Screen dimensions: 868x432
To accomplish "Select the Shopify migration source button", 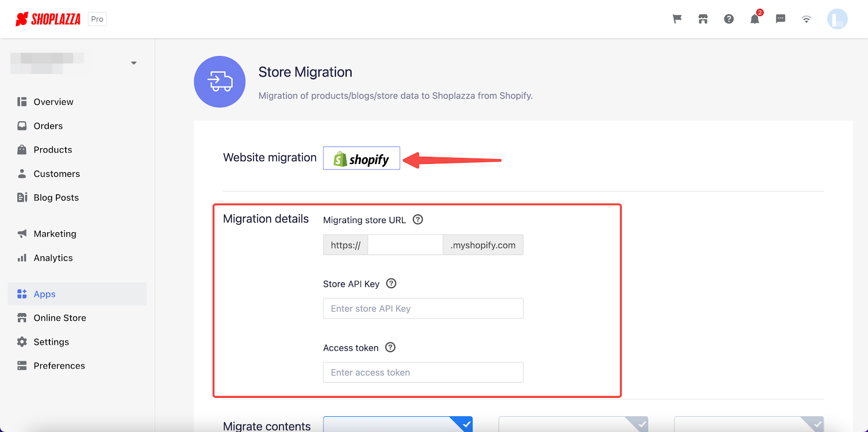I will 361,158.
